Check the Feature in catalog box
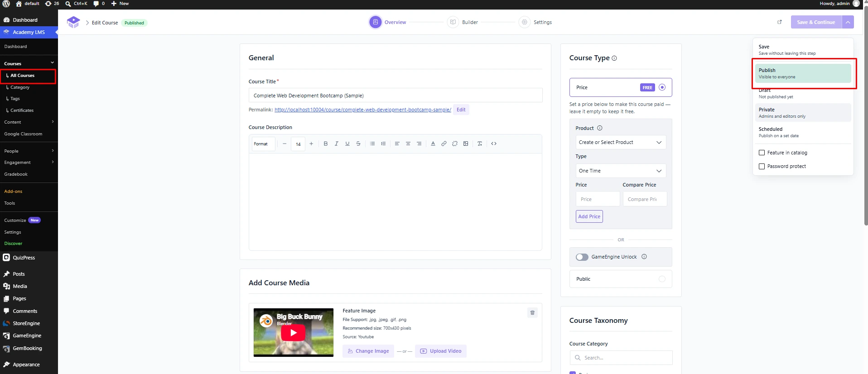This screenshot has height=374, width=868. click(x=762, y=153)
